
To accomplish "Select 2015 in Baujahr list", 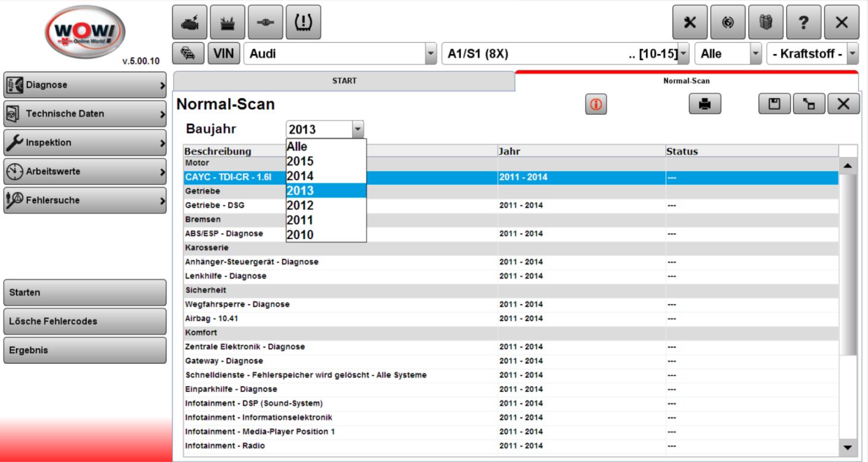I will click(326, 161).
